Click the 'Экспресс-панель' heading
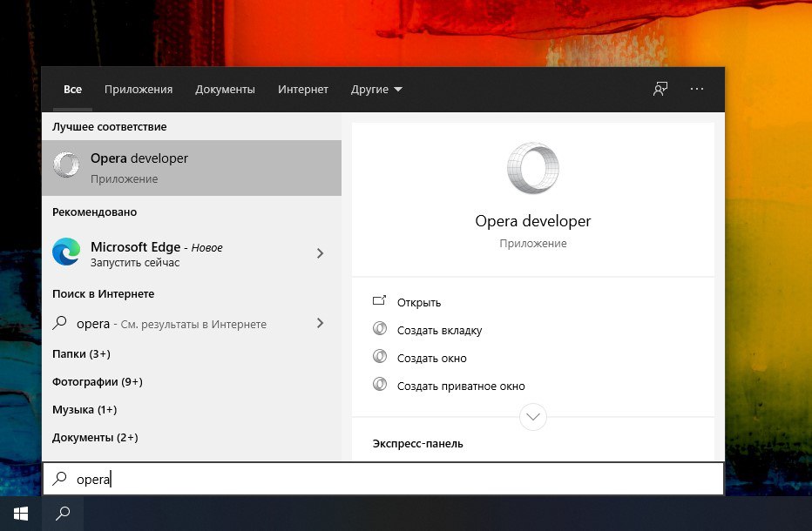 (x=417, y=444)
